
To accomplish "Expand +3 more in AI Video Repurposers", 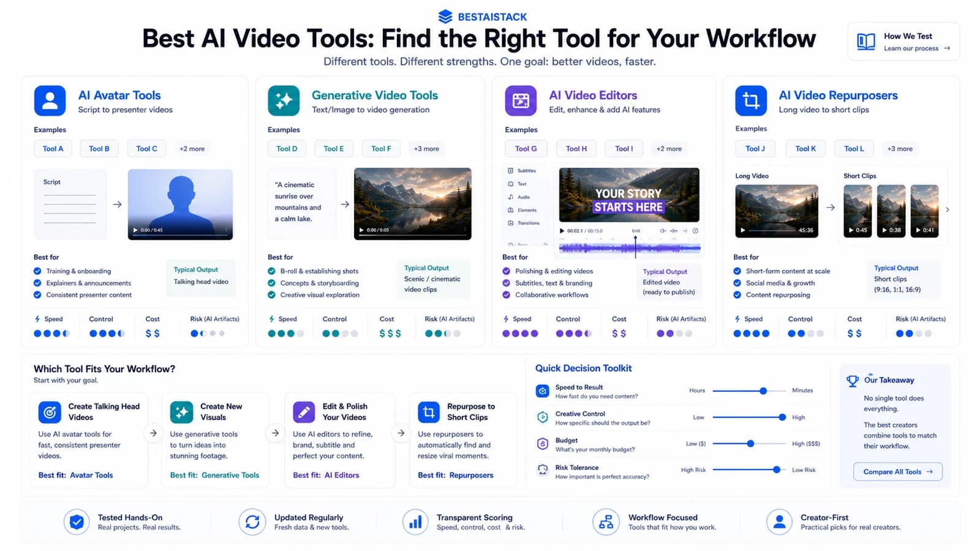I will [900, 149].
